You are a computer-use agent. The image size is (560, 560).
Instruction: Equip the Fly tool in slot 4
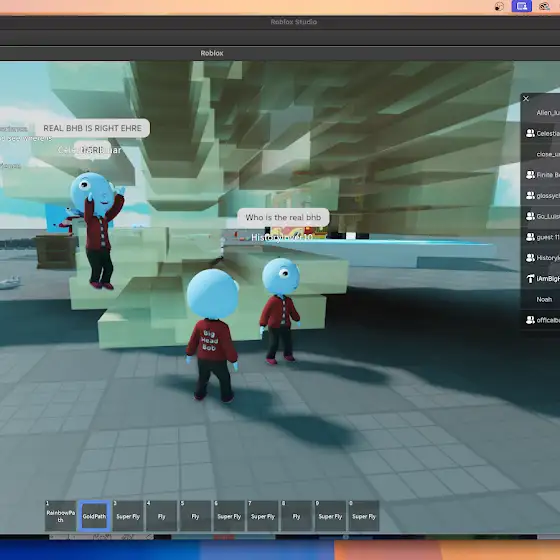click(x=162, y=516)
